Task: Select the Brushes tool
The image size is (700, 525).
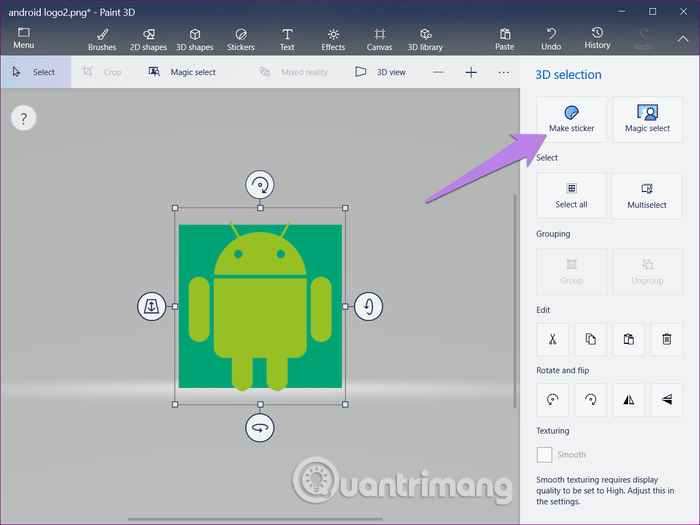Action: pos(102,39)
